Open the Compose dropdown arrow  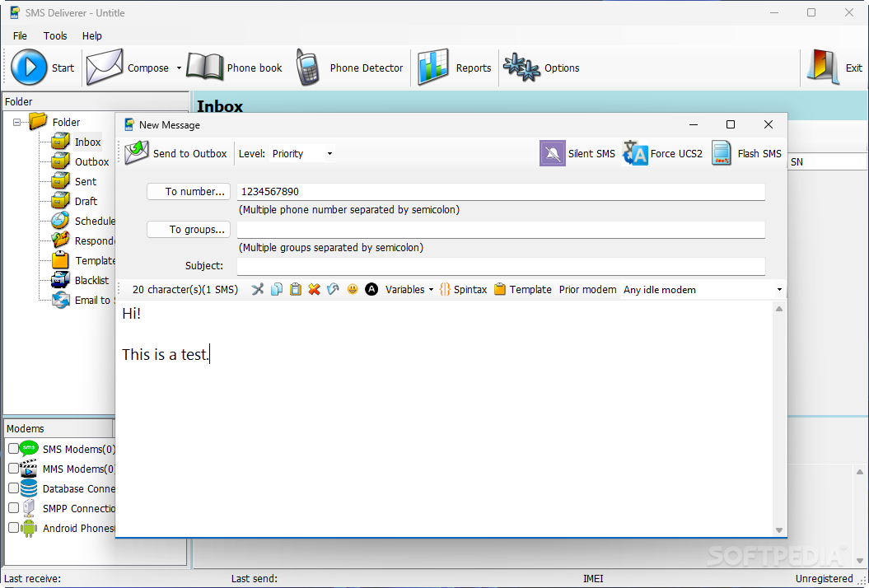(179, 68)
